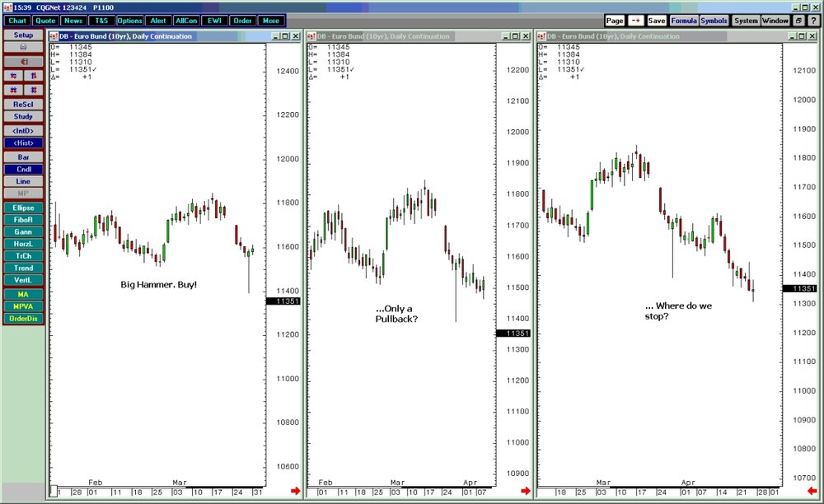The image size is (824, 504).
Task: Click the red left arrow in the third chart
Action: (812, 491)
